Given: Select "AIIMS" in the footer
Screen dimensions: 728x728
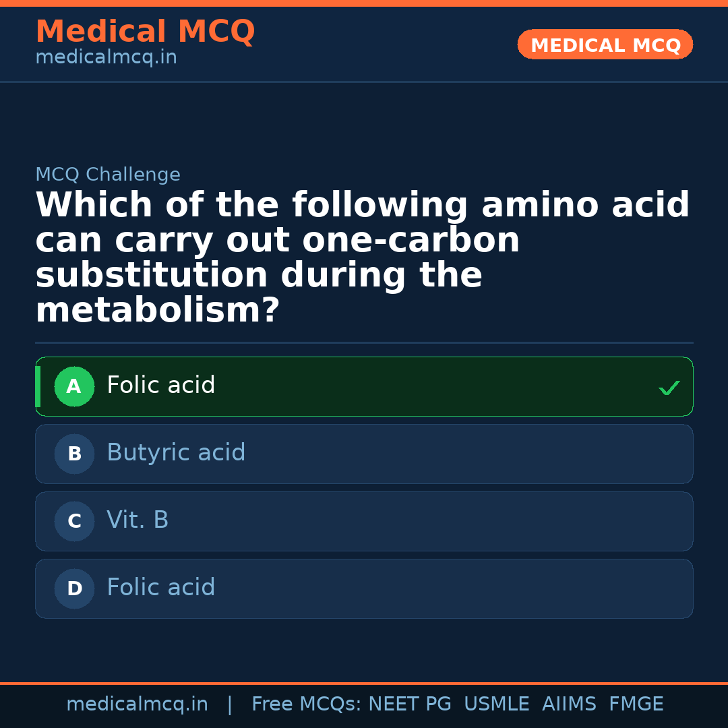Looking at the screenshot, I should coord(569,704).
